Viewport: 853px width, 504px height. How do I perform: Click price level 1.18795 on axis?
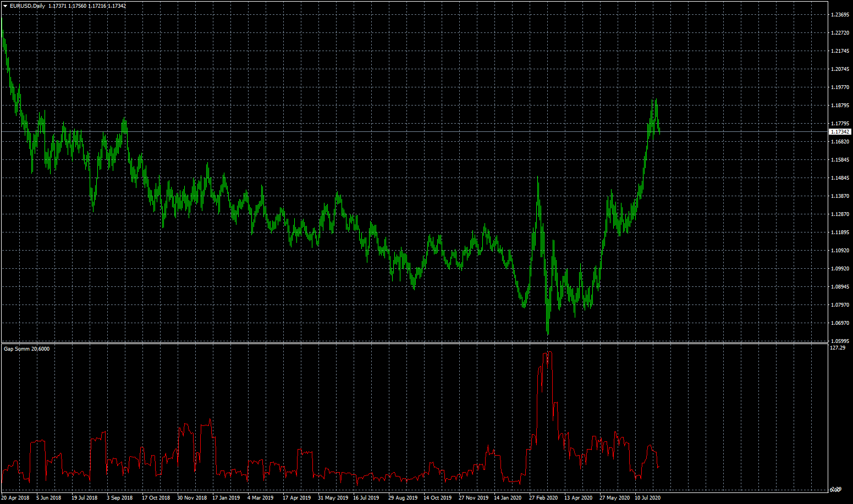coord(840,106)
